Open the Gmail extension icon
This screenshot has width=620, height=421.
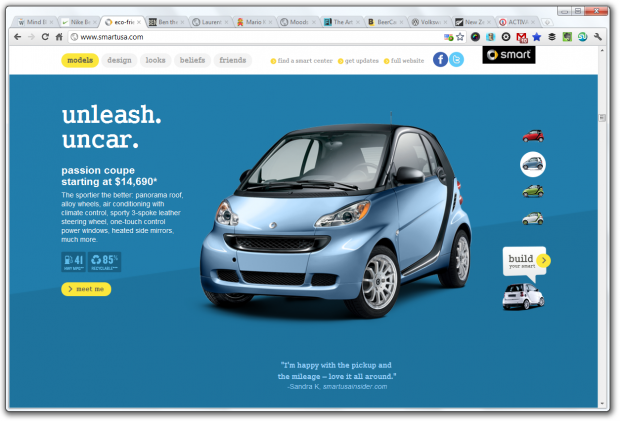(522, 37)
